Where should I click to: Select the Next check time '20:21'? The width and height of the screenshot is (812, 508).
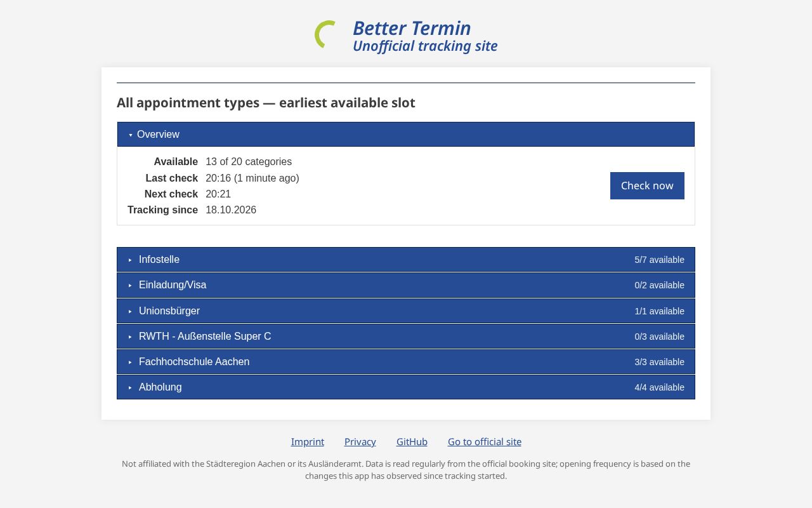point(218,194)
